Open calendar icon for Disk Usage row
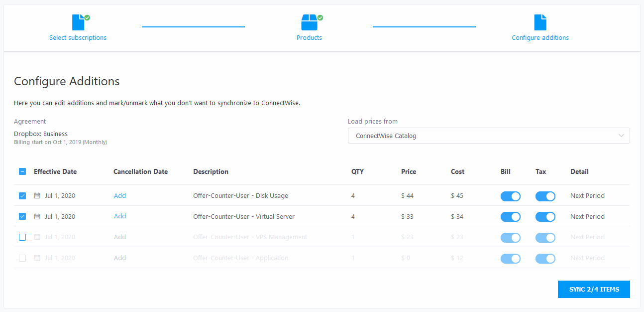The width and height of the screenshot is (644, 312). pyautogui.click(x=37, y=196)
